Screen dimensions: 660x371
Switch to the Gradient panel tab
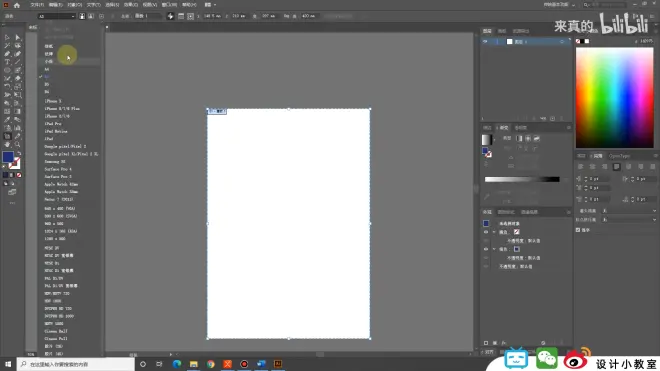pos(503,128)
